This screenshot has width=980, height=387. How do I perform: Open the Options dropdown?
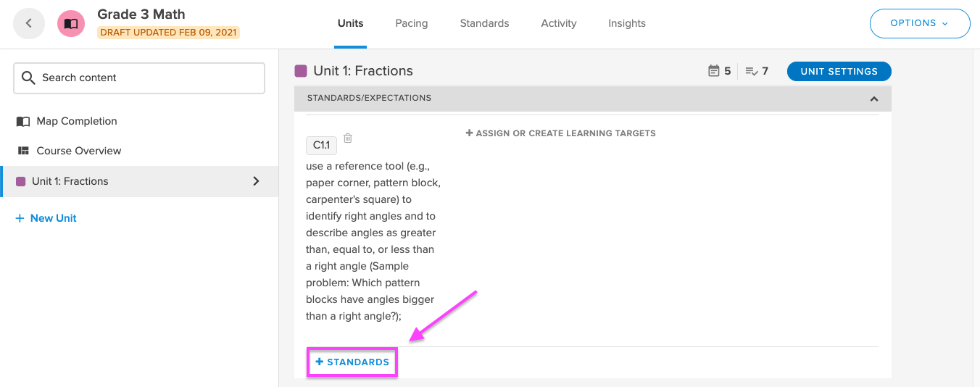pyautogui.click(x=920, y=23)
